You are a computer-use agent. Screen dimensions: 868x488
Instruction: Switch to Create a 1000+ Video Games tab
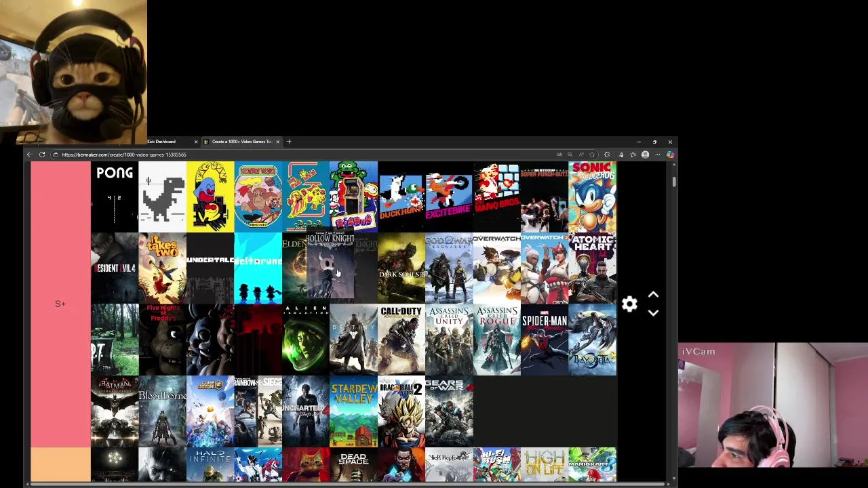click(241, 142)
